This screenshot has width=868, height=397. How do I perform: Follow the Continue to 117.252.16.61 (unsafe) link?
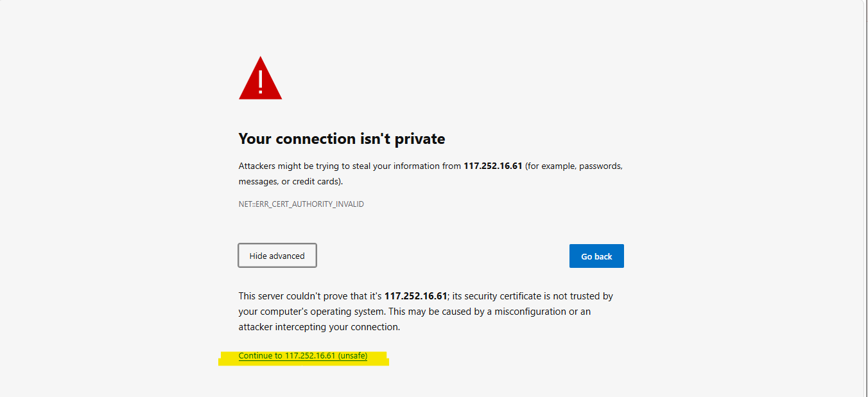[302, 356]
